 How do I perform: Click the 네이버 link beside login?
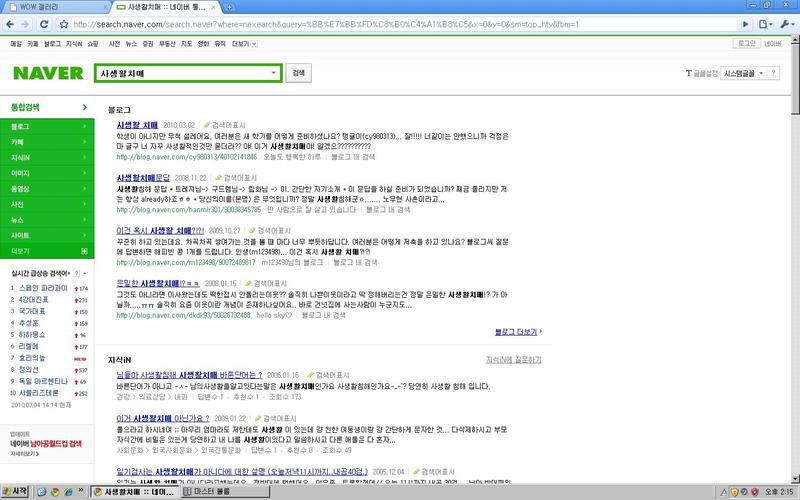[x=772, y=44]
